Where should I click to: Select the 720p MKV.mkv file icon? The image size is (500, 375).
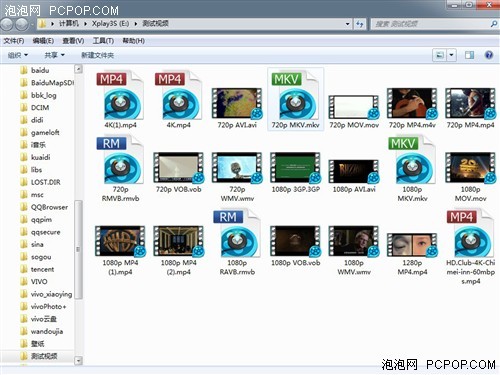[x=295, y=96]
